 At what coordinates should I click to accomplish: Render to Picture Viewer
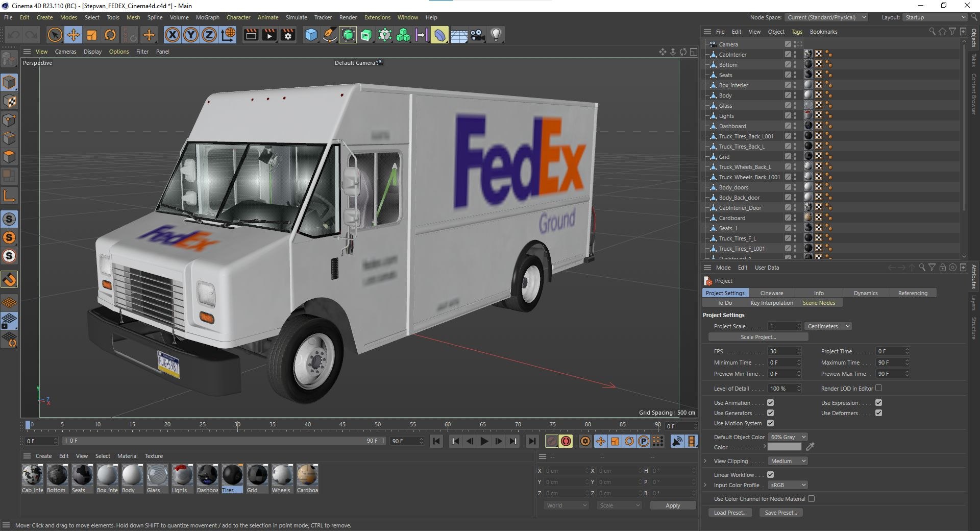pyautogui.click(x=269, y=35)
